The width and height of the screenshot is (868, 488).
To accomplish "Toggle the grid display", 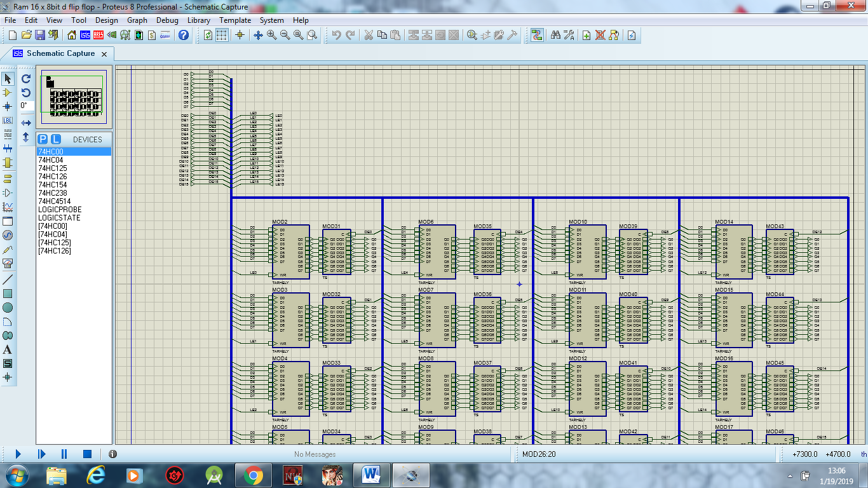I will (x=221, y=35).
